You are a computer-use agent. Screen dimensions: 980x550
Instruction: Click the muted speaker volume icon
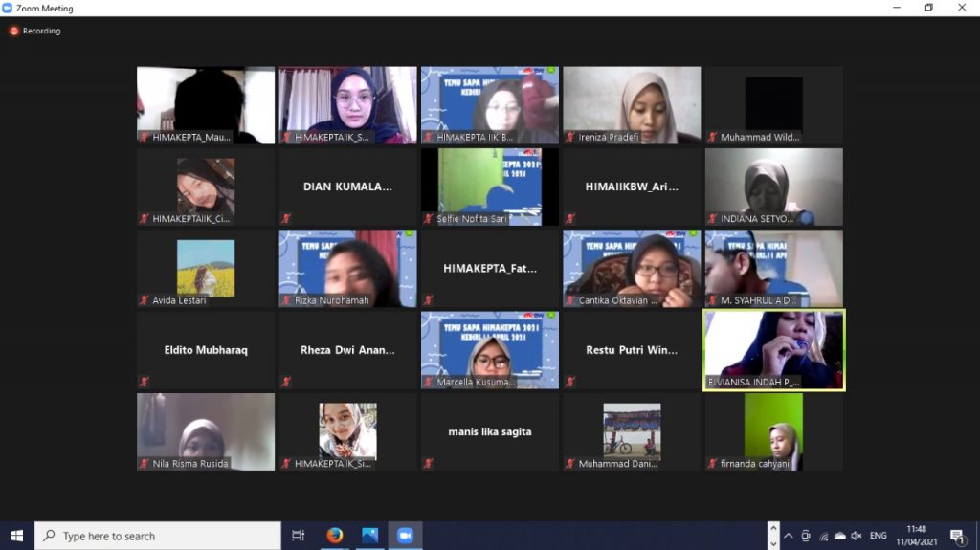tap(857, 536)
